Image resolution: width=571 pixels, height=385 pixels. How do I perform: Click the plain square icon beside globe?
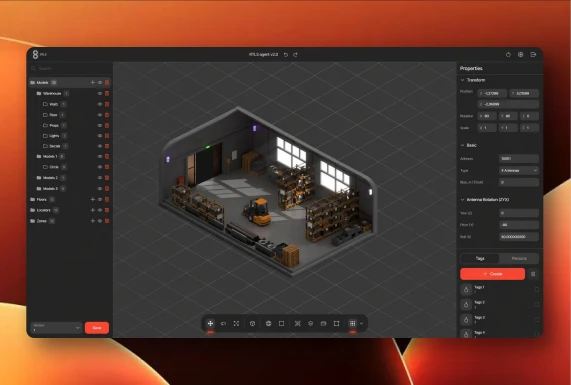point(281,323)
